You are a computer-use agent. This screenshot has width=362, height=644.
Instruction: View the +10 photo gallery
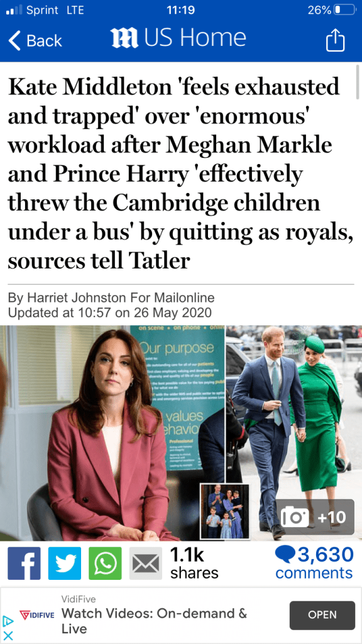pos(315,517)
